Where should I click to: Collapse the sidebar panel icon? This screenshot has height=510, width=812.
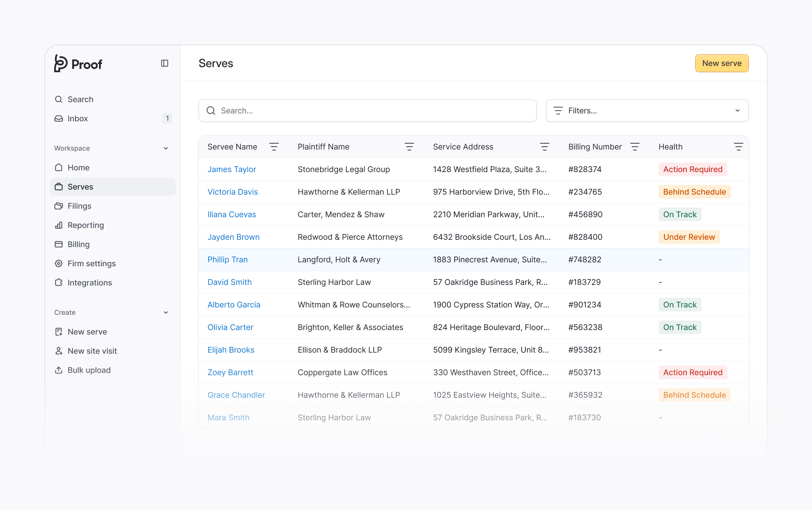164,63
